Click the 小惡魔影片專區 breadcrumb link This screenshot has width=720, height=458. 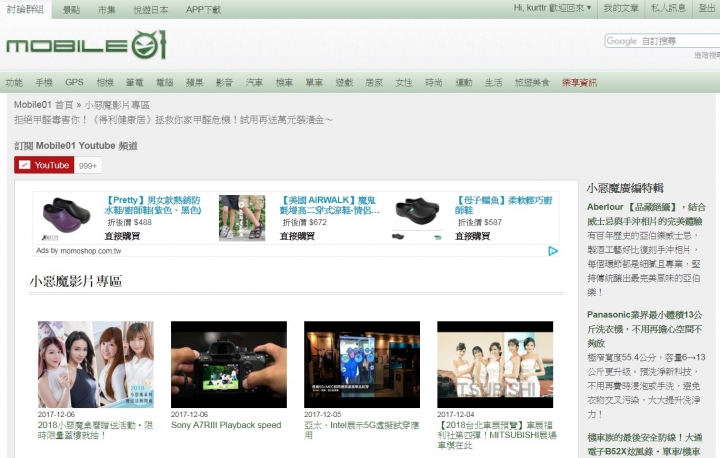point(117,105)
